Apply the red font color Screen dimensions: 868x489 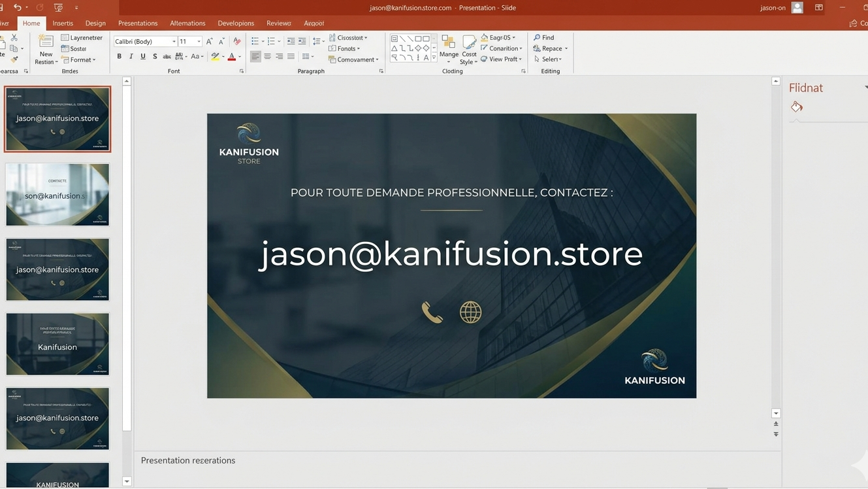(232, 57)
